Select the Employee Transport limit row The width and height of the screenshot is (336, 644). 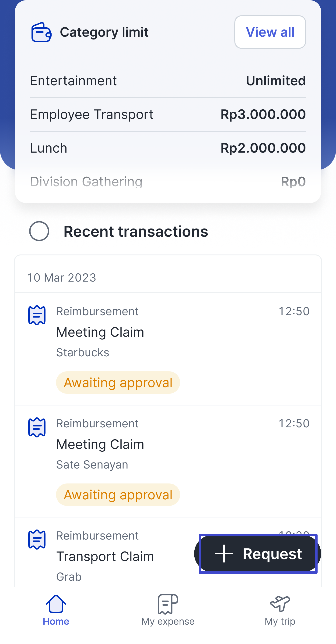168,114
